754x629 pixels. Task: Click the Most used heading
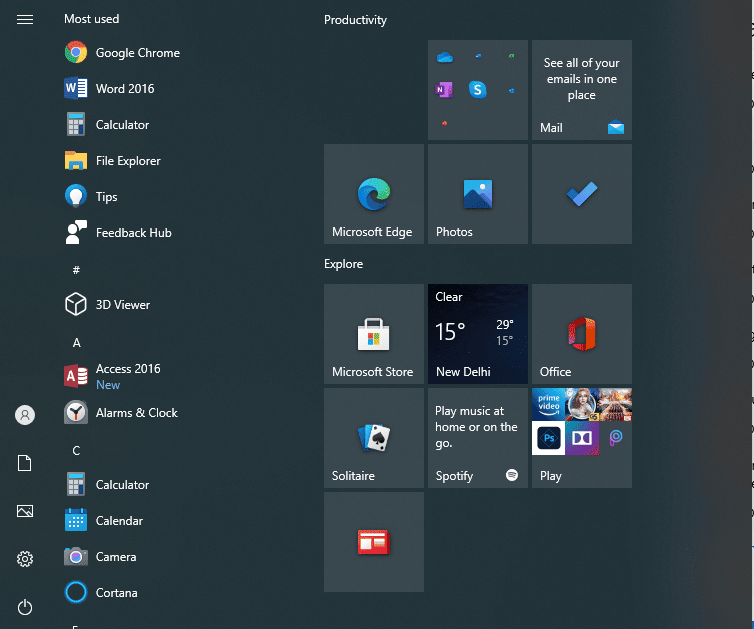(91, 19)
